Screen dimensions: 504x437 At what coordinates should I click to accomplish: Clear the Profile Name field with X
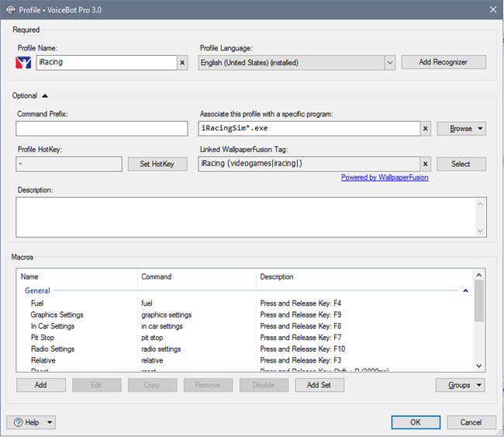click(182, 62)
